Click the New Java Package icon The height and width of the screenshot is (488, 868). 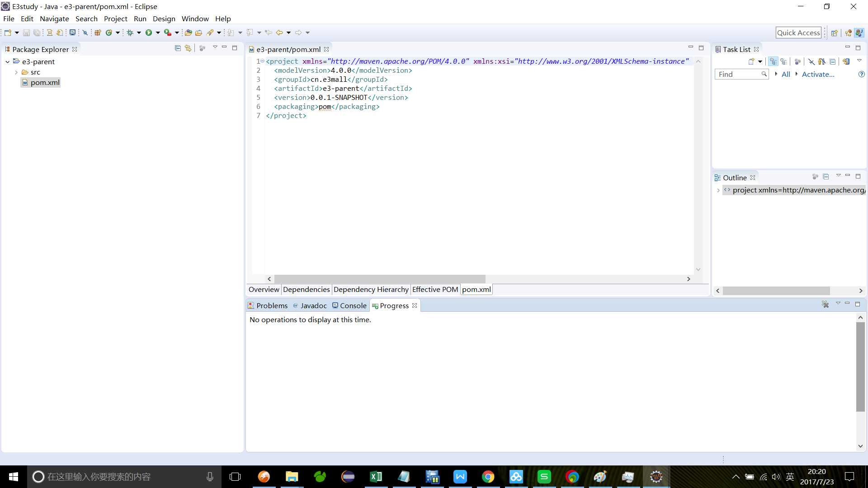point(98,33)
